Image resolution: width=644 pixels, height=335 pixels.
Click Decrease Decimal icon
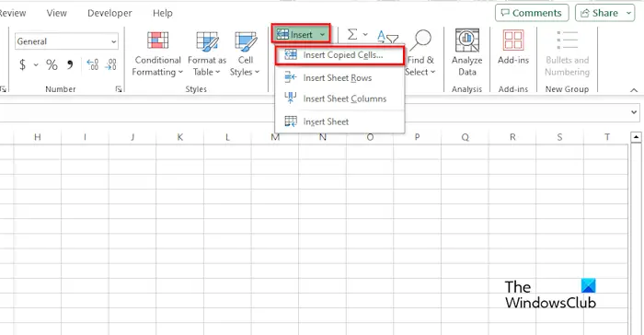point(111,64)
